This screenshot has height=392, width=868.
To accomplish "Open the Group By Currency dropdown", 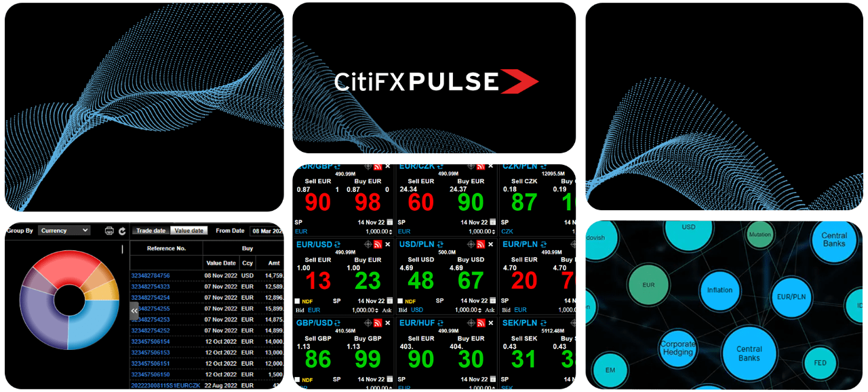I will tap(64, 231).
